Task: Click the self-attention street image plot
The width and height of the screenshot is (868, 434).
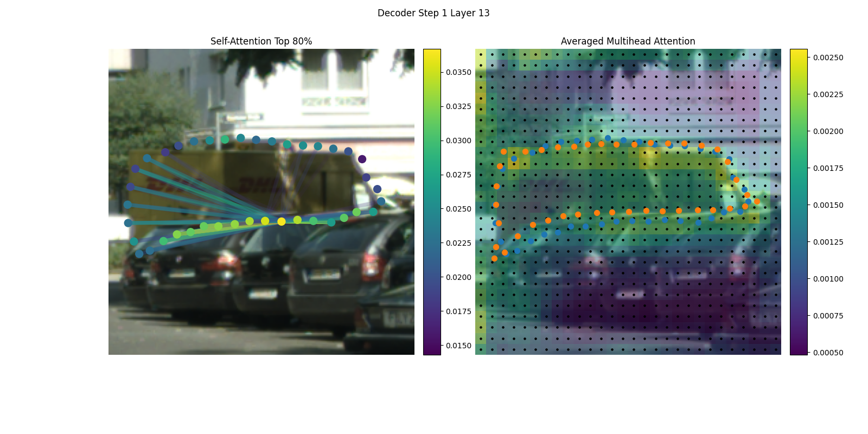Action: click(261, 202)
